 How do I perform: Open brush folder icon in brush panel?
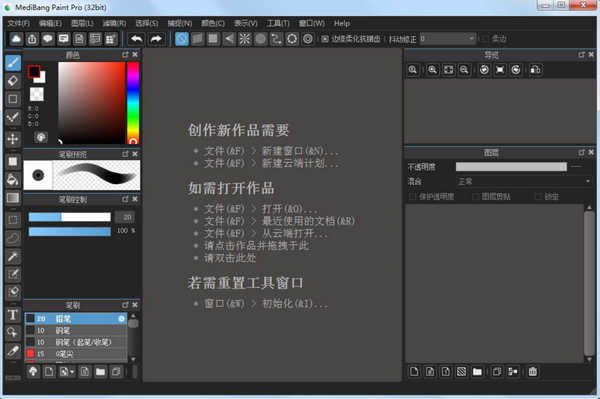[101, 371]
